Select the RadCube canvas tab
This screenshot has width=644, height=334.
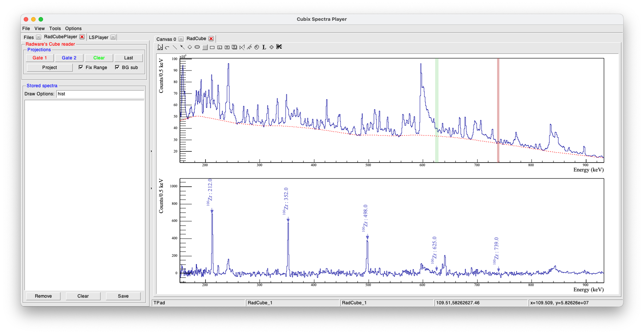[x=196, y=39]
